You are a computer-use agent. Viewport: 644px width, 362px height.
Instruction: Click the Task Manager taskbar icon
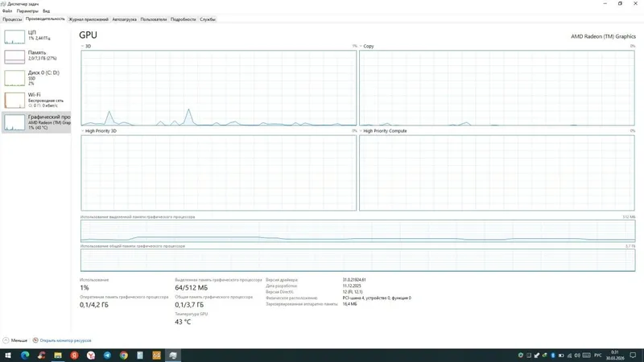point(173,356)
